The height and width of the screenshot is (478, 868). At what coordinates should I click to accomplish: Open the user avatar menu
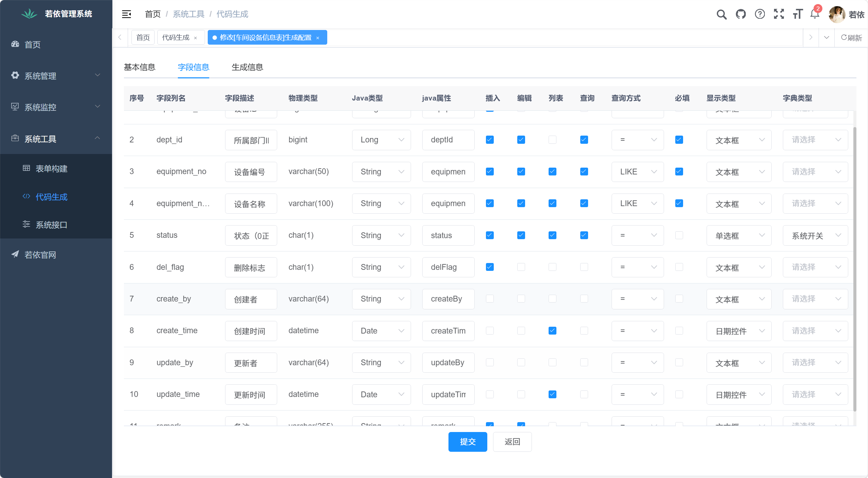tap(837, 14)
